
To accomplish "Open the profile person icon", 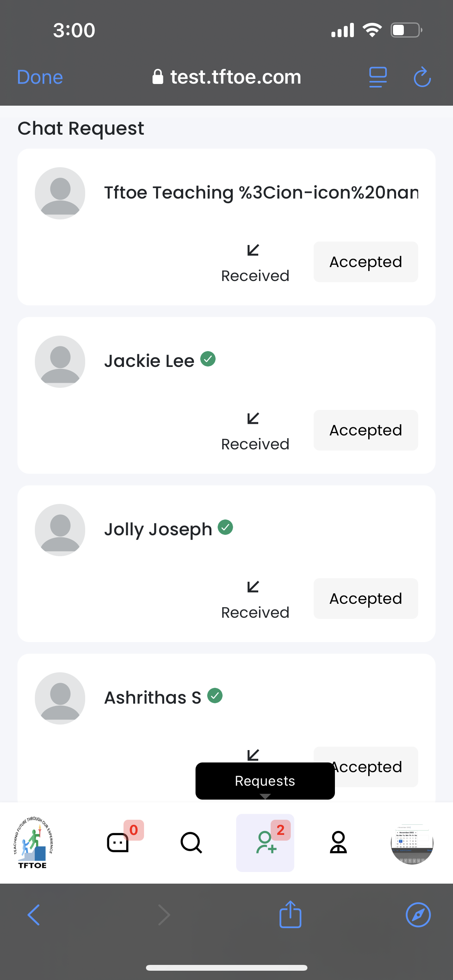I will (338, 842).
